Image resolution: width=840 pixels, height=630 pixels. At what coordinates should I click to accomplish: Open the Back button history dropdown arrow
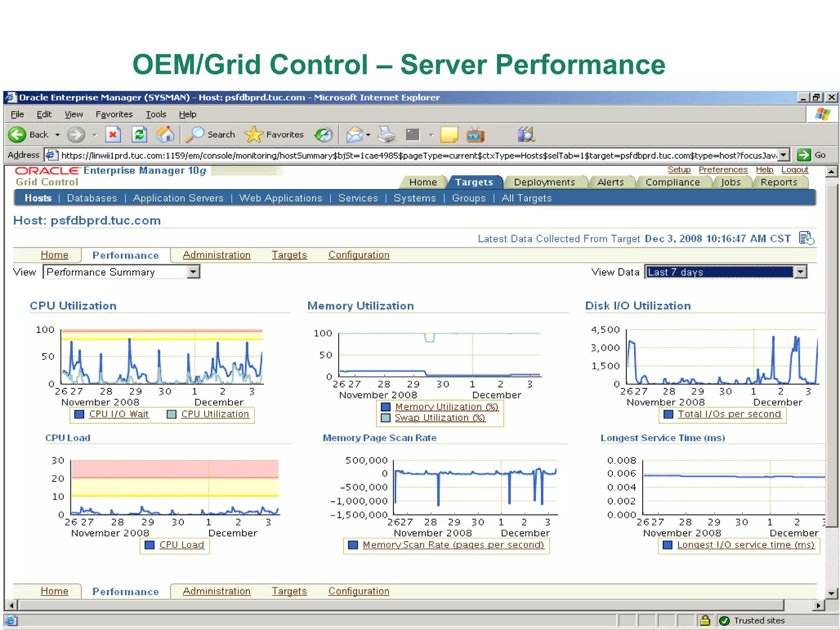(57, 135)
